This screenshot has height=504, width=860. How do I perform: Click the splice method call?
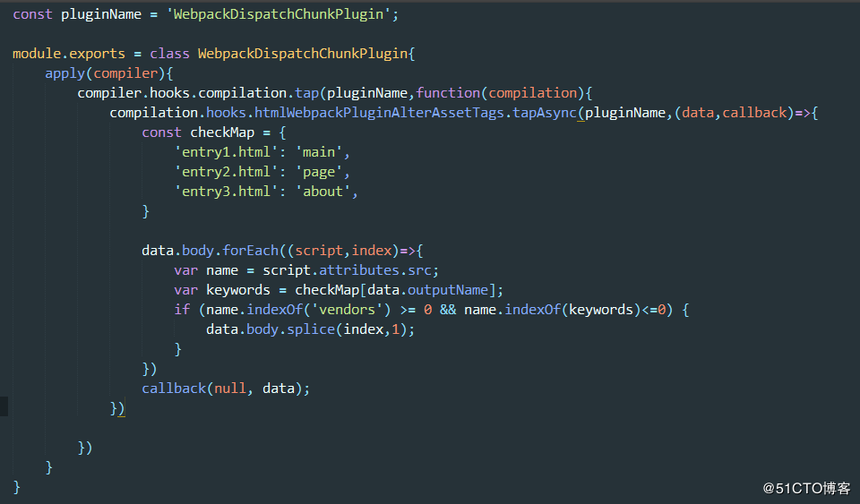click(311, 329)
